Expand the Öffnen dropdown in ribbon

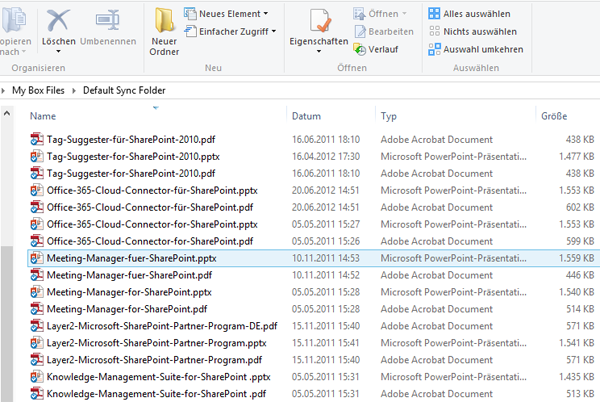pos(384,13)
